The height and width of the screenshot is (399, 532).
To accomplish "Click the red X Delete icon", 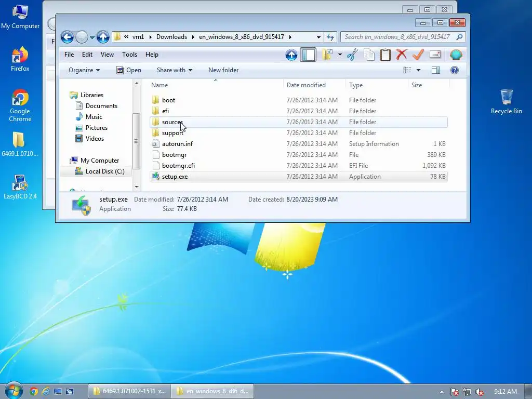I will [402, 55].
